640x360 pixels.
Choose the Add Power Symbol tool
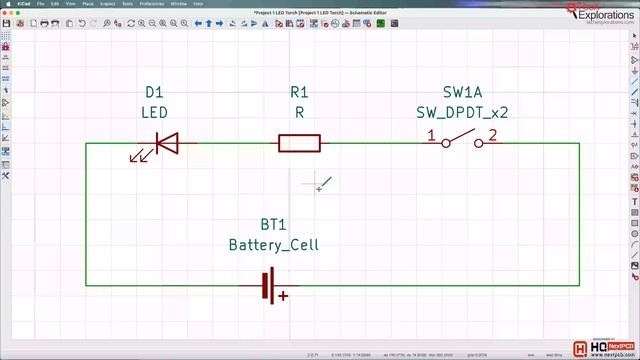pos(635,71)
